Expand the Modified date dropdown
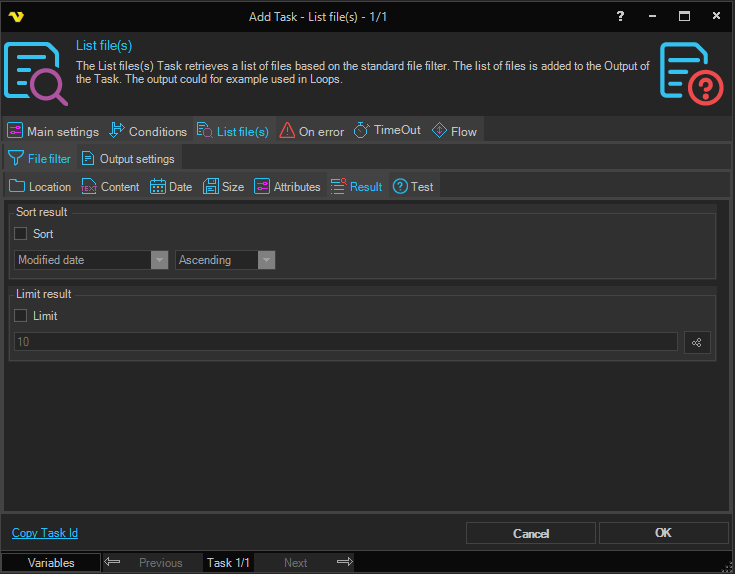 click(159, 260)
